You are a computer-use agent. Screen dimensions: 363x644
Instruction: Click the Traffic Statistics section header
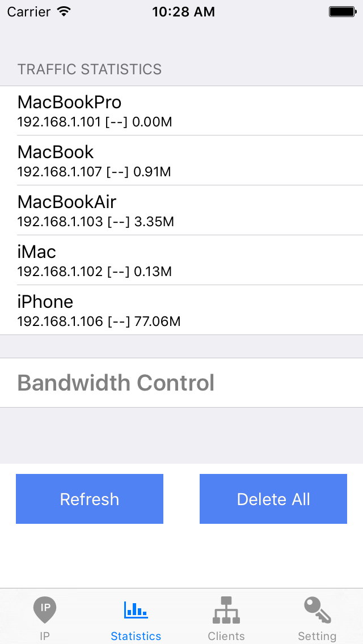(89, 69)
